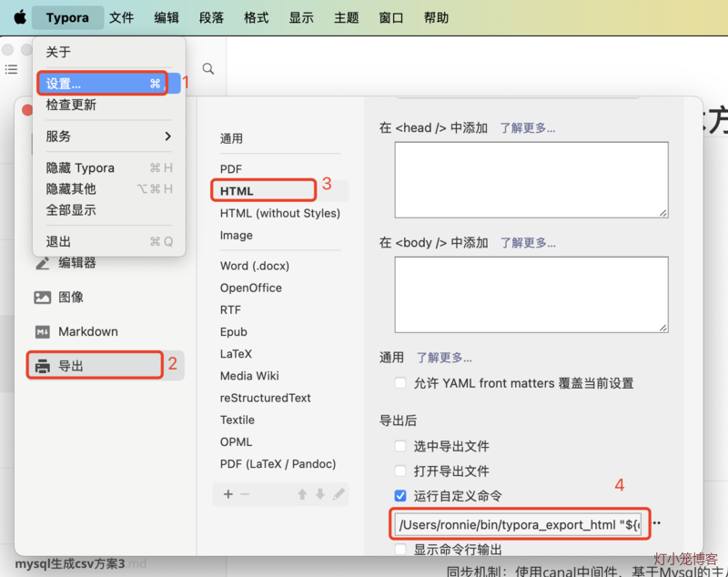Enable 显示命令行输出 checkbox
The width and height of the screenshot is (728, 577).
click(x=400, y=550)
